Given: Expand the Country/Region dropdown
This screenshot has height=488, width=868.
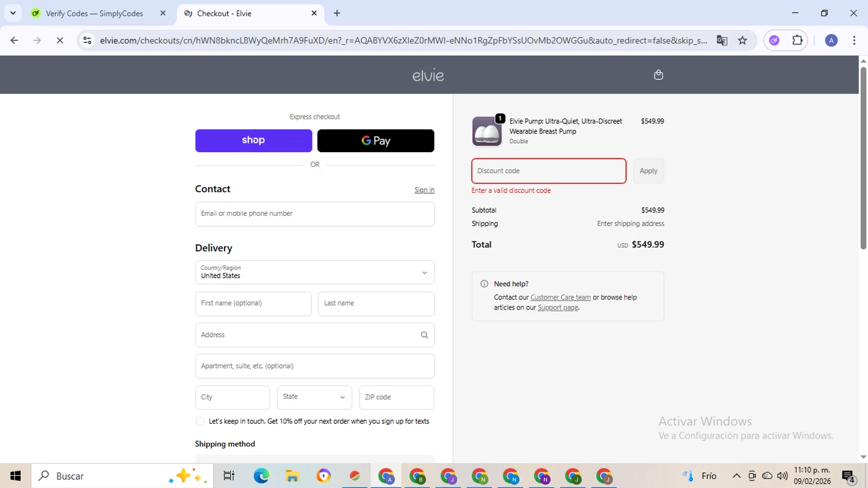Looking at the screenshot, I should [315, 272].
